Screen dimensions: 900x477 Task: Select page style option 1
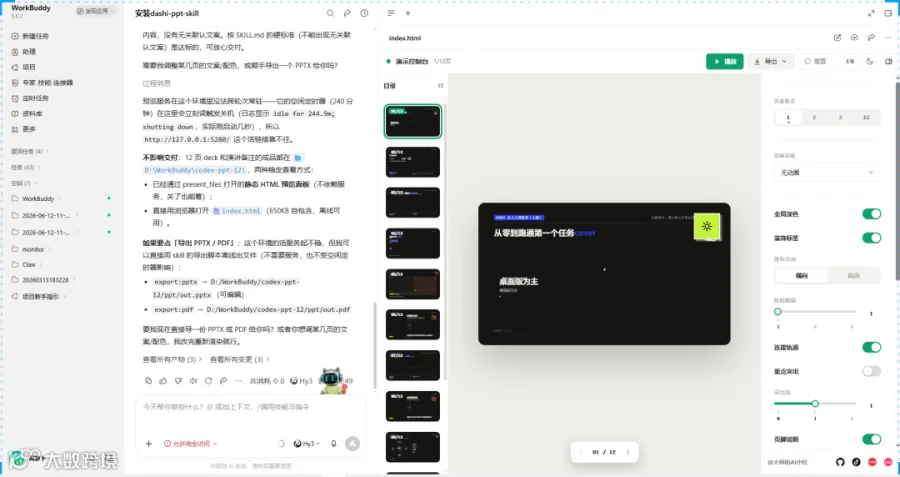[788, 117]
